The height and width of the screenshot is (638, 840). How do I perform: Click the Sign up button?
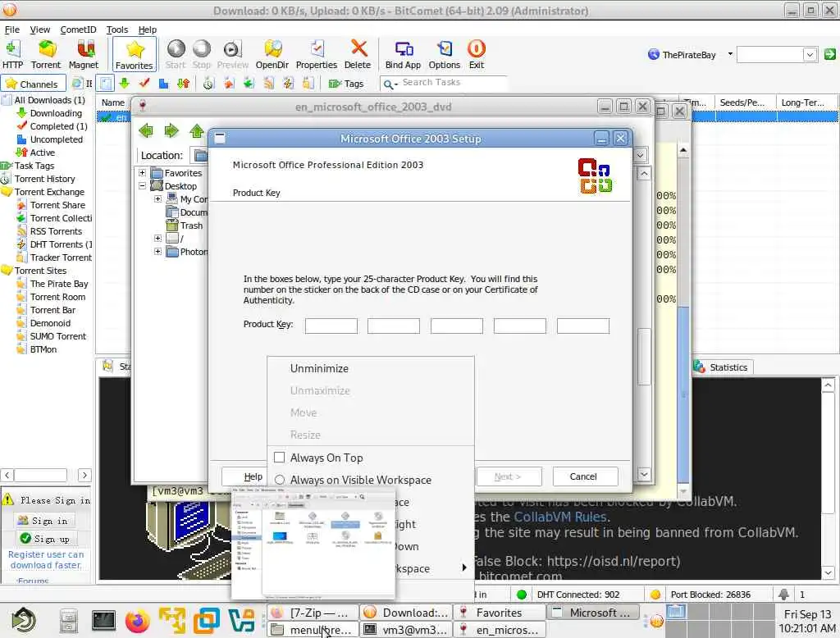point(45,539)
